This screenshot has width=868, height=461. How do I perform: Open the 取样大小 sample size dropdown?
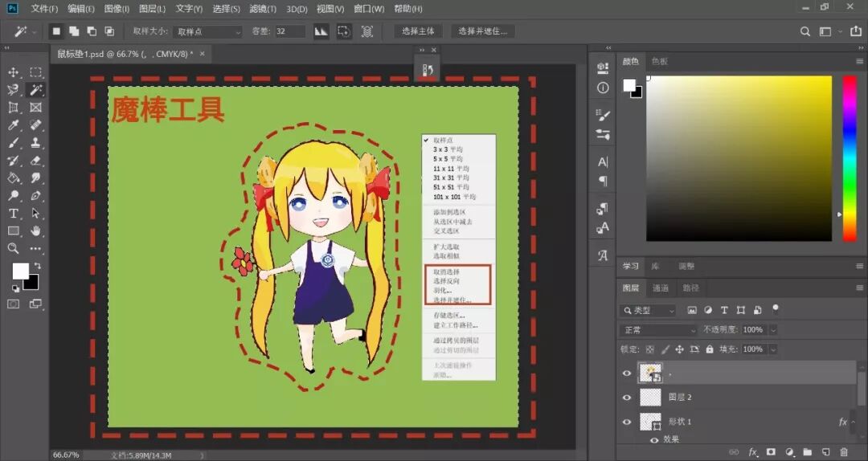coord(208,31)
